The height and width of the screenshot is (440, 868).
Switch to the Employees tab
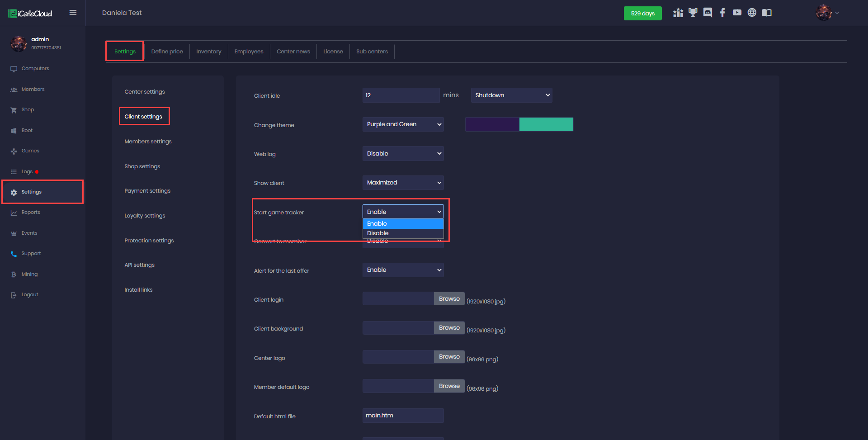point(249,52)
